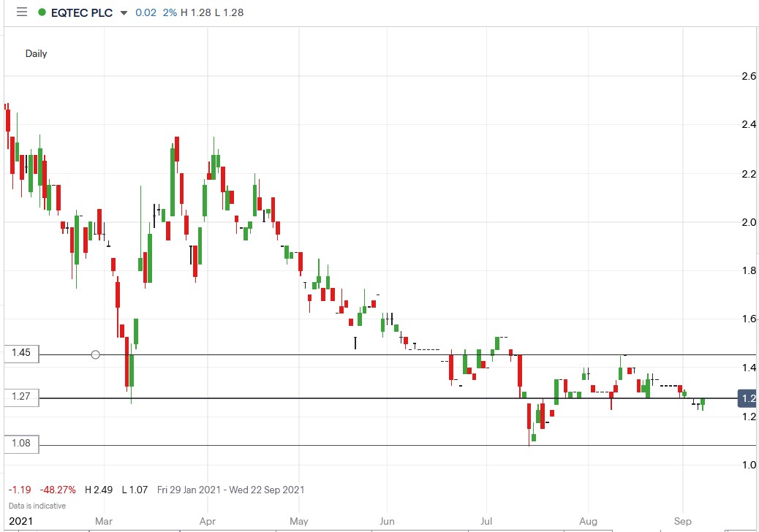Click the 1.45 price level label
Image resolution: width=759 pixels, height=532 pixels.
(20, 354)
